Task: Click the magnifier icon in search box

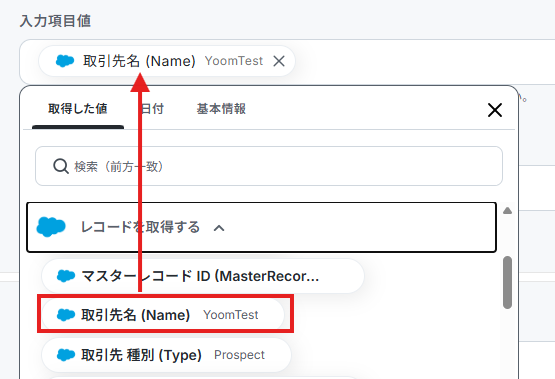Action: point(61,166)
